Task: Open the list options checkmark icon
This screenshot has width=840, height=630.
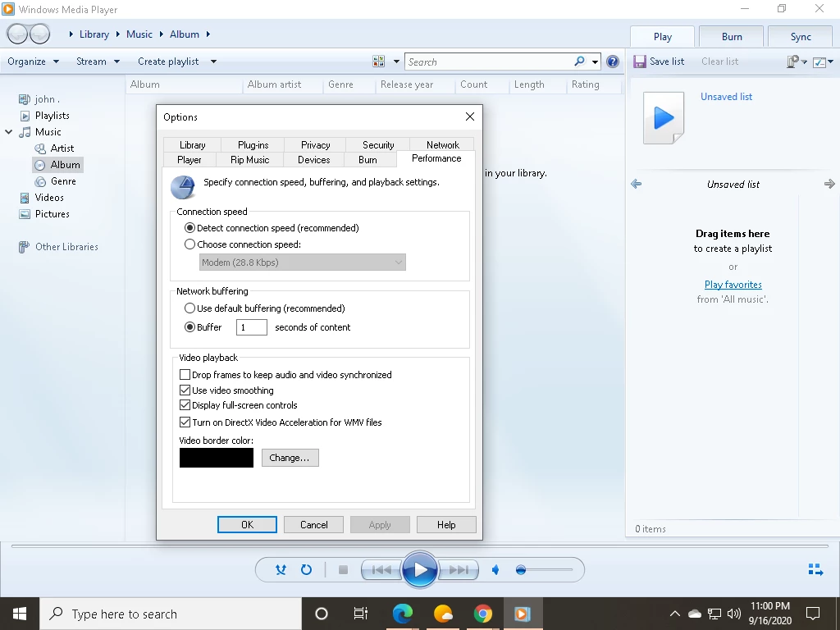Action: pyautogui.click(x=819, y=62)
